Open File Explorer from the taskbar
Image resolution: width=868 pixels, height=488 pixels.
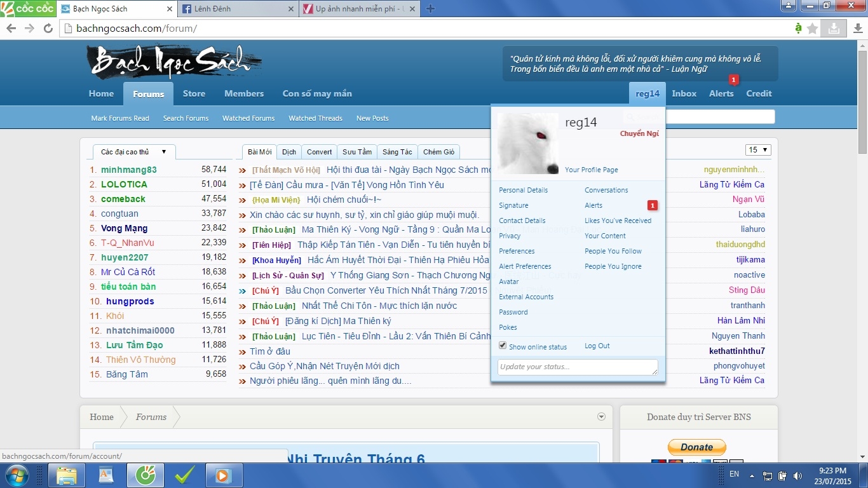click(x=67, y=475)
